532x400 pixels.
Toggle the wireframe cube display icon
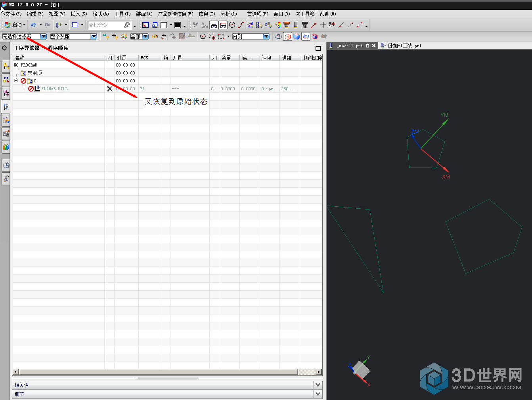click(288, 36)
